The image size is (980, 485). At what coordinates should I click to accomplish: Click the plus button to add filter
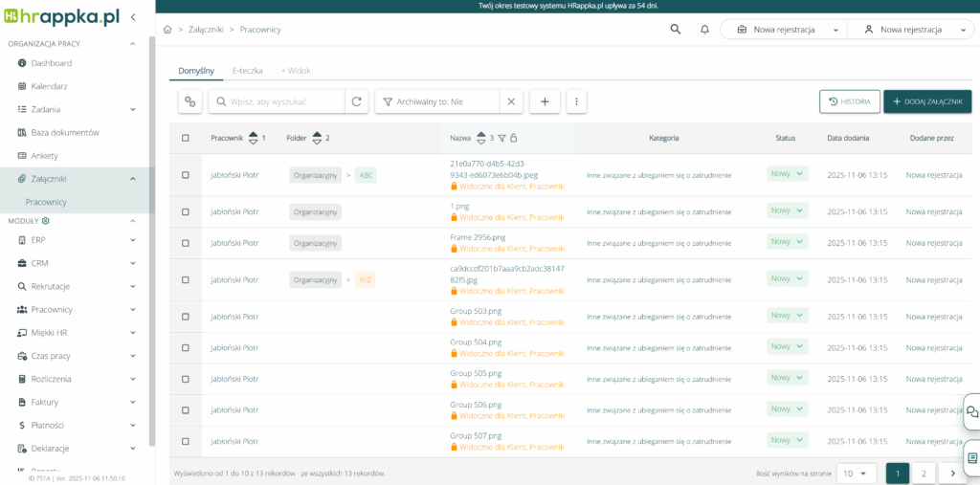[545, 101]
